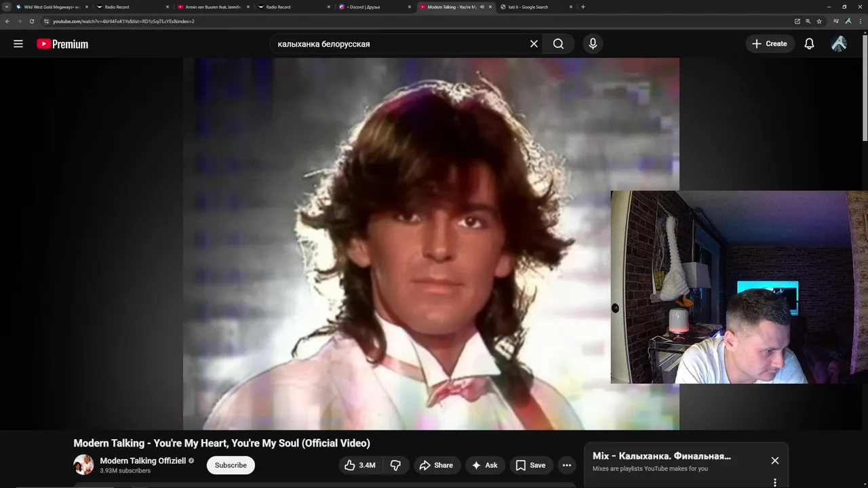Clear the search text with X
Image resolution: width=868 pixels, height=488 pixels.
click(x=534, y=44)
